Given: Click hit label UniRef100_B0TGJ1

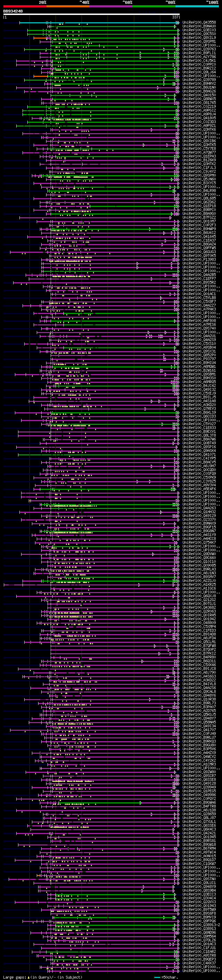Looking at the screenshot, I should 199,604.
